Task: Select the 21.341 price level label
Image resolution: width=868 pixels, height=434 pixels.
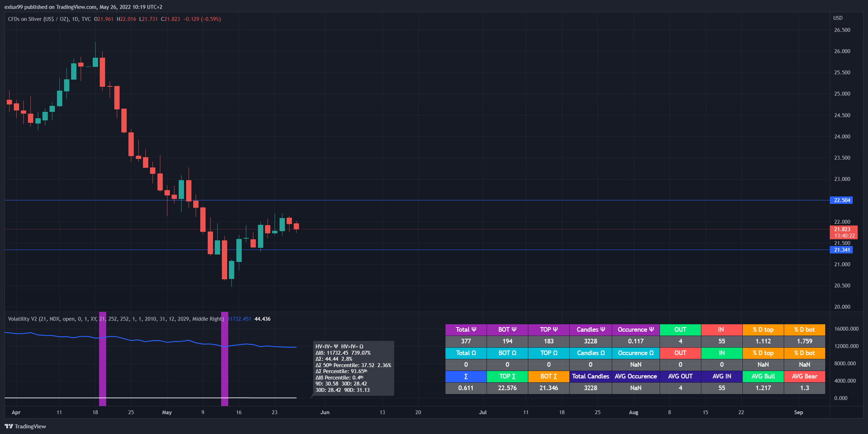Action: point(841,250)
